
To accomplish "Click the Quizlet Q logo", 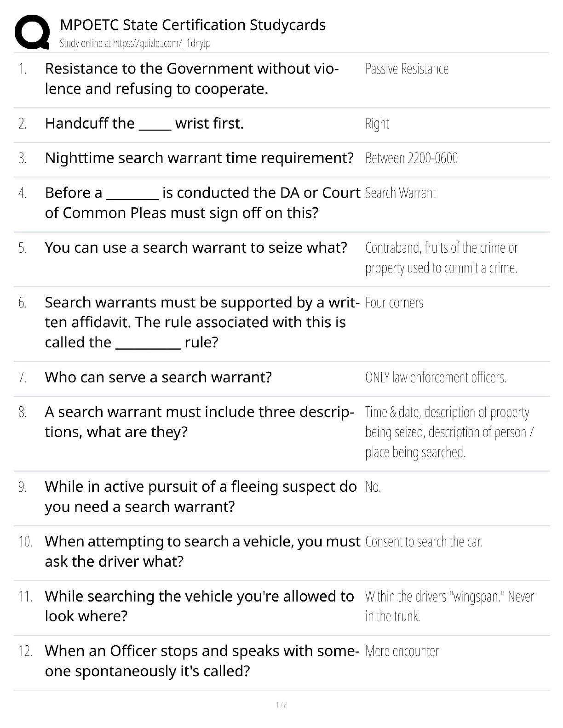I will coord(32,32).
